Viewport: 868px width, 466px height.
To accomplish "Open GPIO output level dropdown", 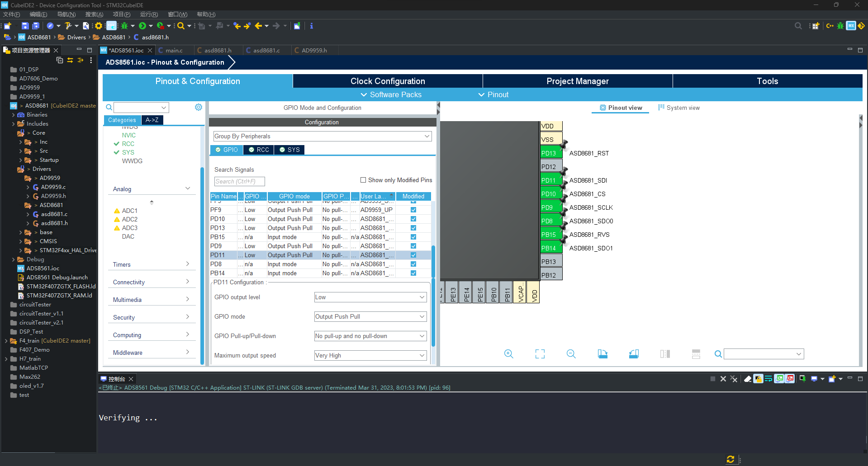I will [x=370, y=297].
